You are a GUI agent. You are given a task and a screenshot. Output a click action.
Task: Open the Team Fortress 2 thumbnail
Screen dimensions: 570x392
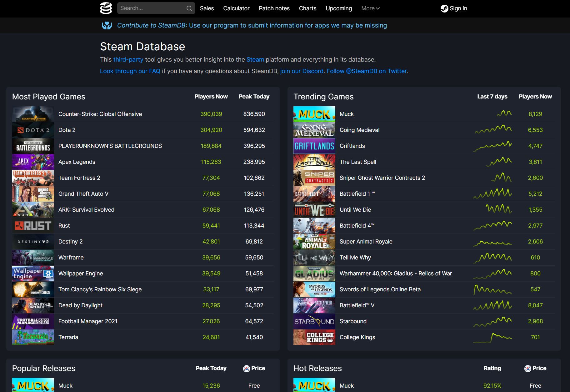click(x=33, y=178)
